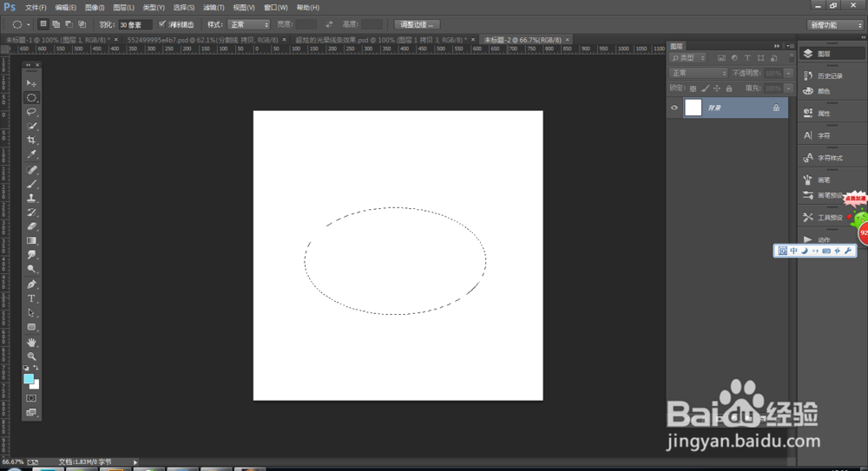Select the History Brush tool
Image resolution: width=868 pixels, height=471 pixels.
31,213
